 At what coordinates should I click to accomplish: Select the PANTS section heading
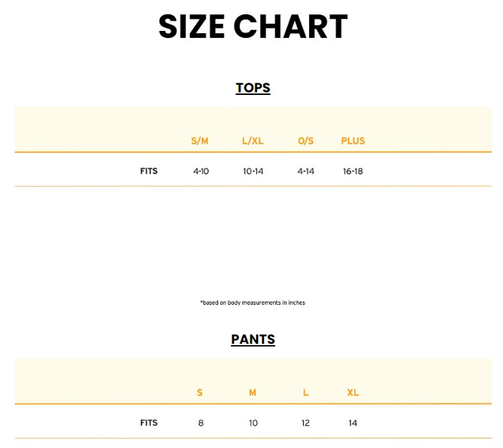[253, 340]
